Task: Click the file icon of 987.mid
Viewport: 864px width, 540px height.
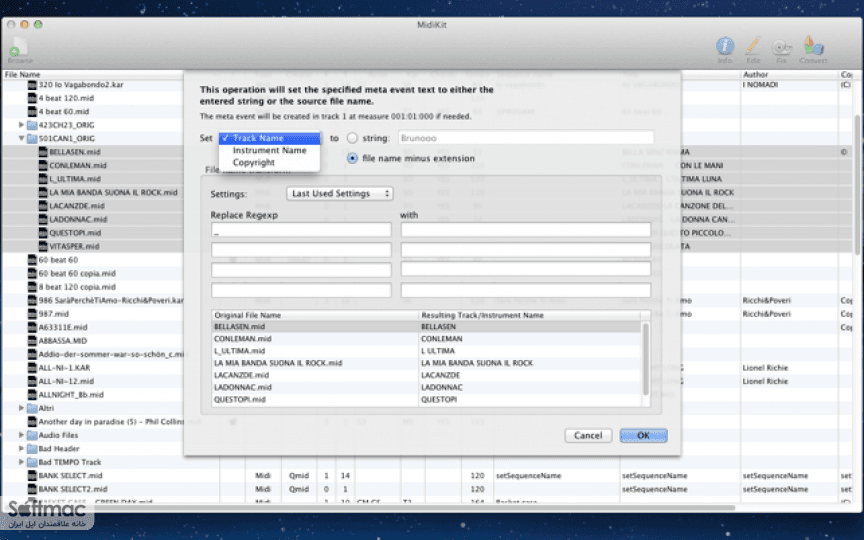Action: coord(32,314)
